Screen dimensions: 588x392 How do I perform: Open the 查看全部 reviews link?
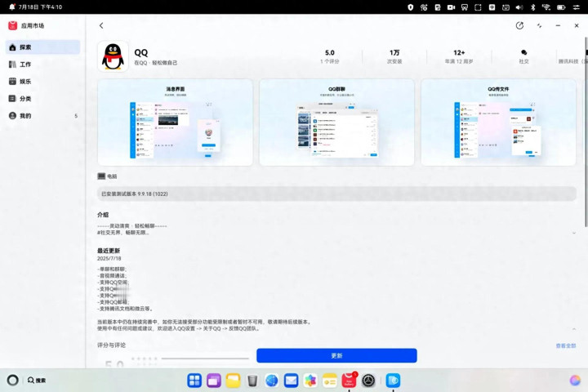pos(566,345)
